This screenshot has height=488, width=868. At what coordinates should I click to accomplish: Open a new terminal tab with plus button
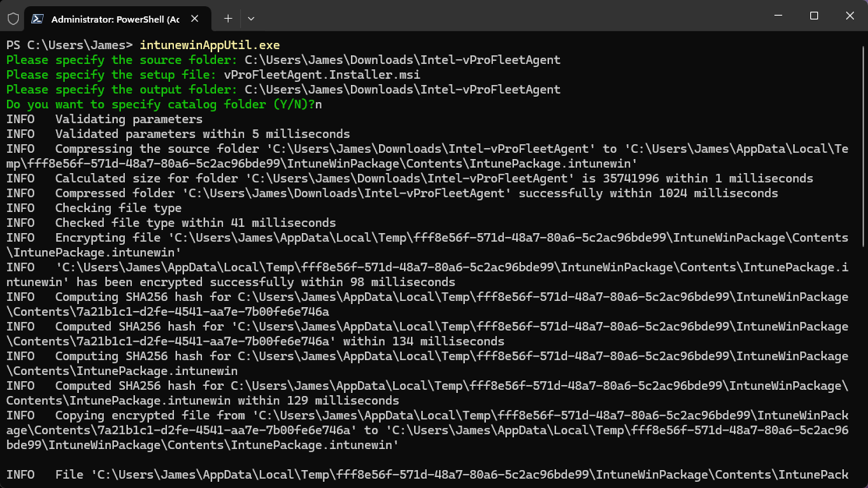(228, 17)
